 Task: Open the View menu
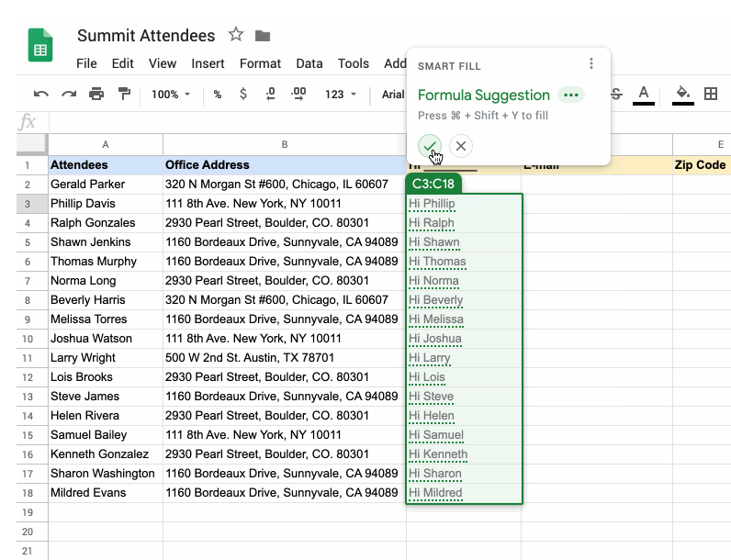[x=163, y=63]
